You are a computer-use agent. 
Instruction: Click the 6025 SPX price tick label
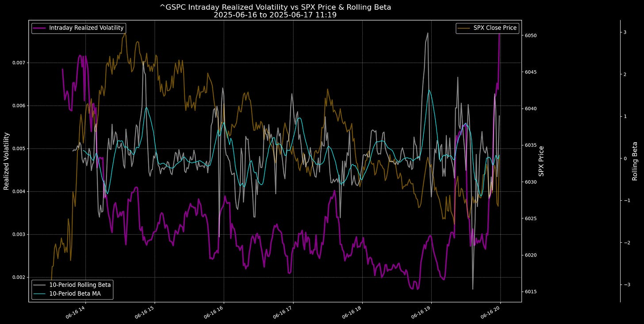coord(530,218)
